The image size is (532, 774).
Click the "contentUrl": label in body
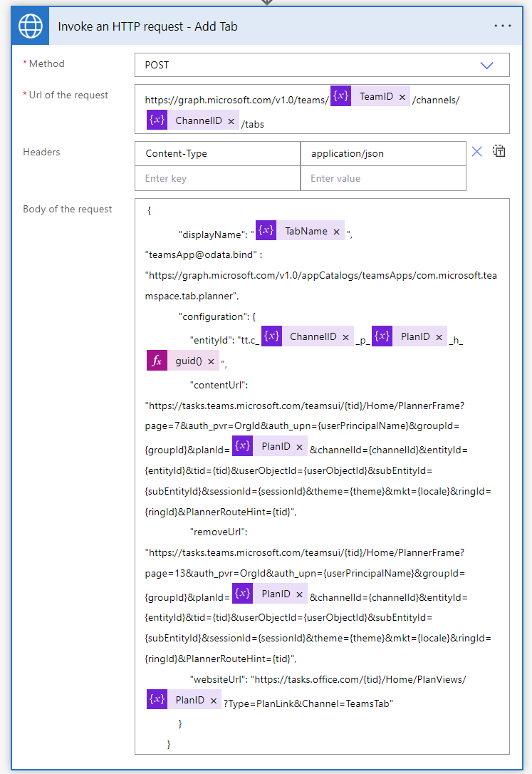219,385
